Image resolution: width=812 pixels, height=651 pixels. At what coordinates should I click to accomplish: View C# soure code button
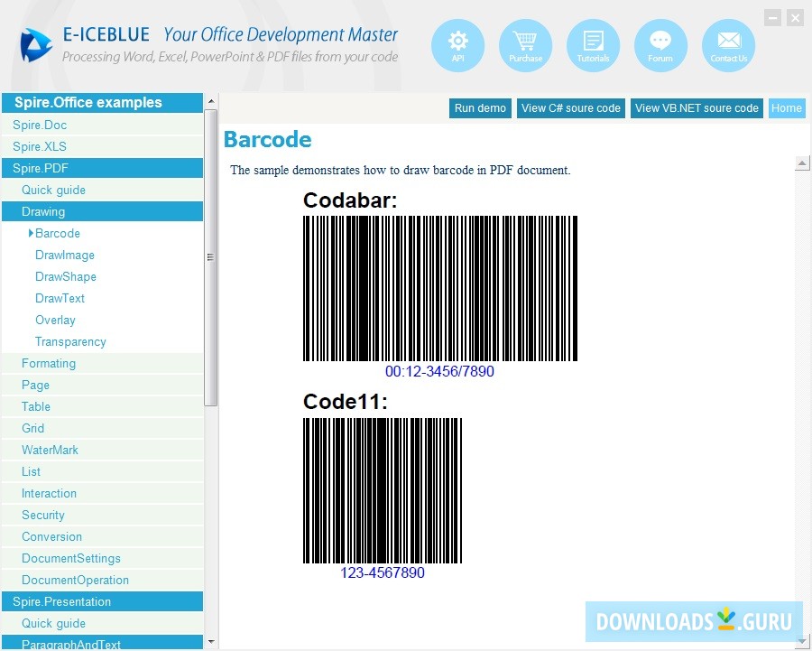571,108
